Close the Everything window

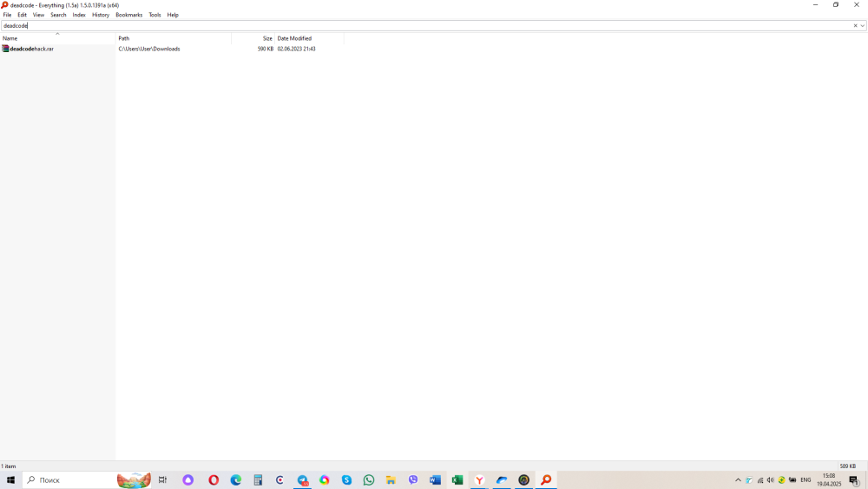[x=857, y=5]
